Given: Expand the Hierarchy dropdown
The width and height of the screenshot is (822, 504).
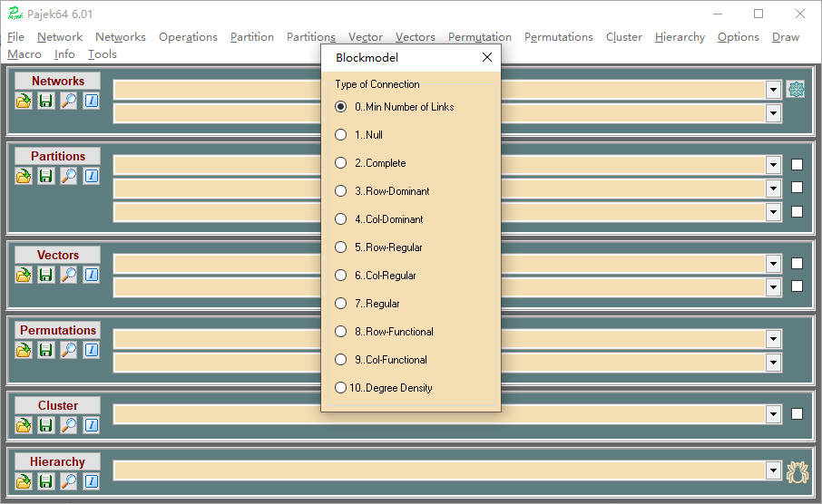Looking at the screenshot, I should tap(773, 470).
